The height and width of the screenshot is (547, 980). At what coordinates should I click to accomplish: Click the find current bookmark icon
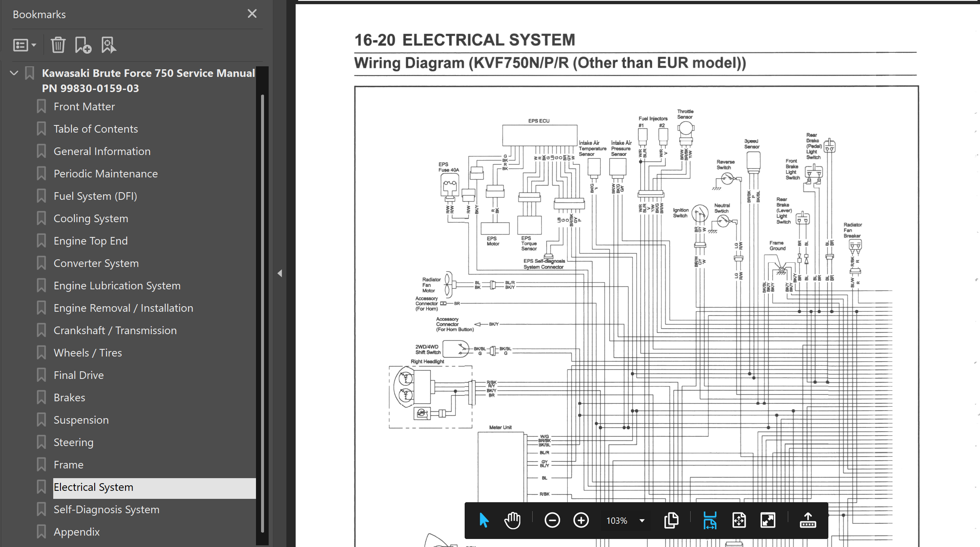109,45
